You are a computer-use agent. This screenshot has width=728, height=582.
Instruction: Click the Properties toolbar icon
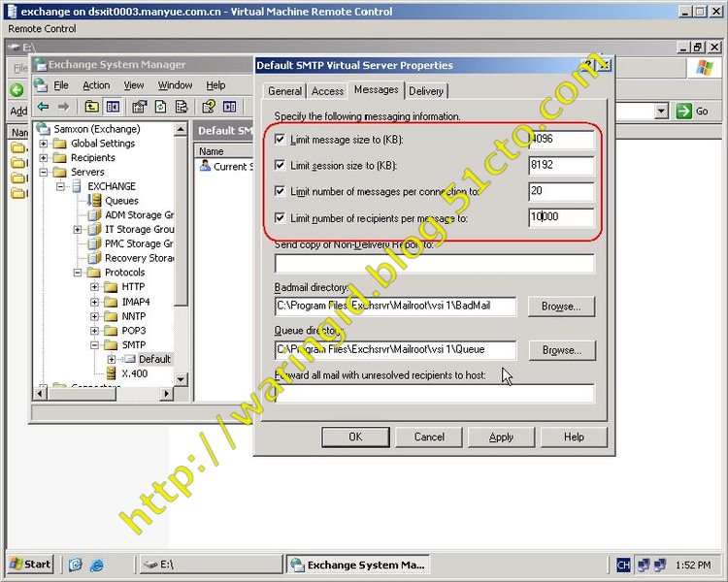click(139, 107)
